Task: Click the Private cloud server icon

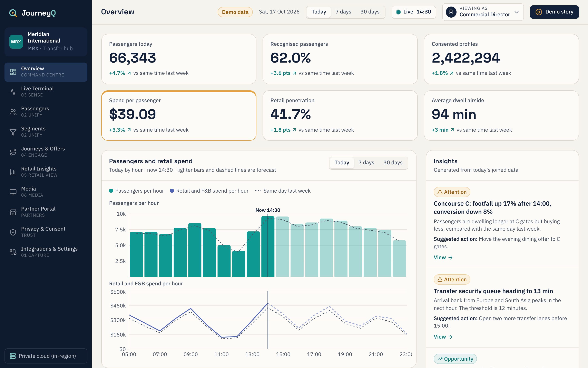Action: click(x=13, y=356)
